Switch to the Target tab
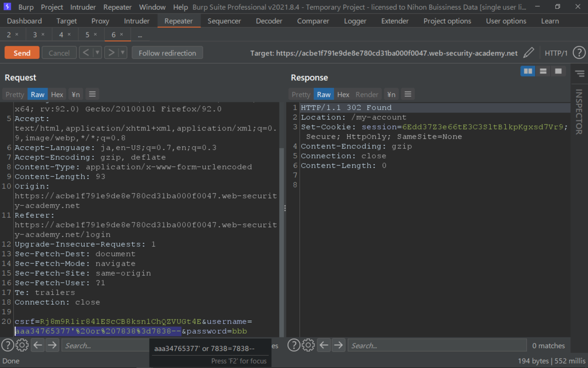 point(67,21)
